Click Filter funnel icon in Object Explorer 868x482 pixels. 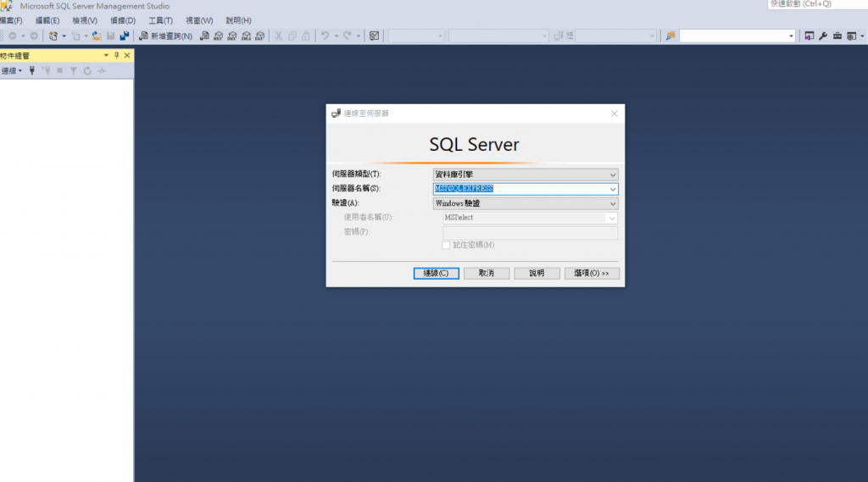click(73, 71)
